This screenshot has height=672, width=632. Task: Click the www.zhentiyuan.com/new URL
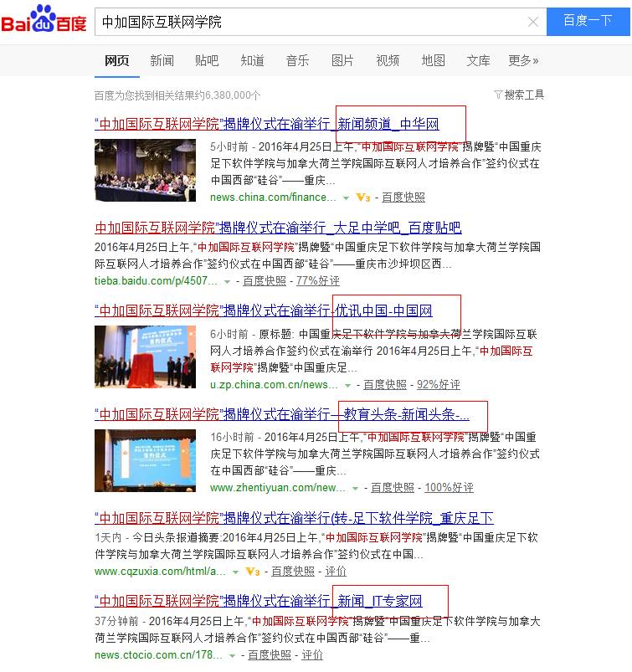278,487
